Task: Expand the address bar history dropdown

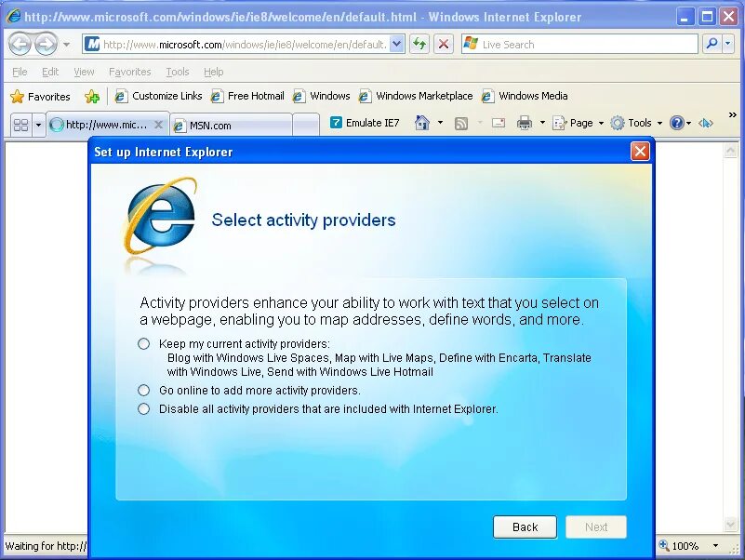Action: coord(397,45)
